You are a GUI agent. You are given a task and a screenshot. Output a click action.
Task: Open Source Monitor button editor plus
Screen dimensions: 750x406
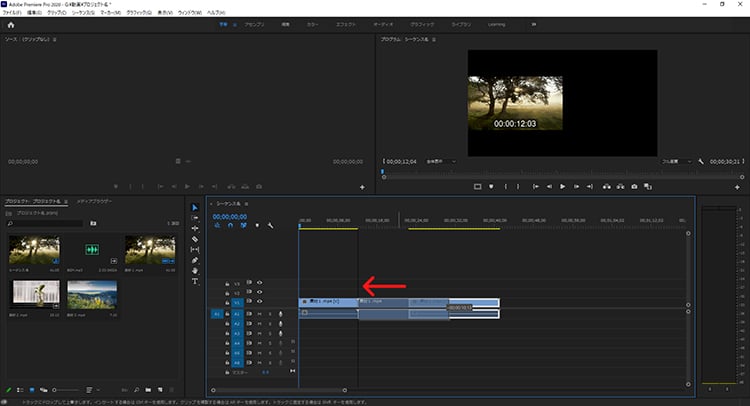(362, 187)
